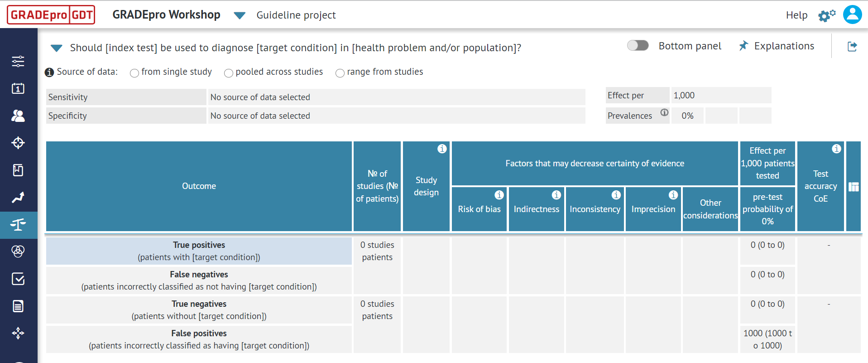Click the table layout icon in last column header
868x363 pixels.
pos(854,186)
